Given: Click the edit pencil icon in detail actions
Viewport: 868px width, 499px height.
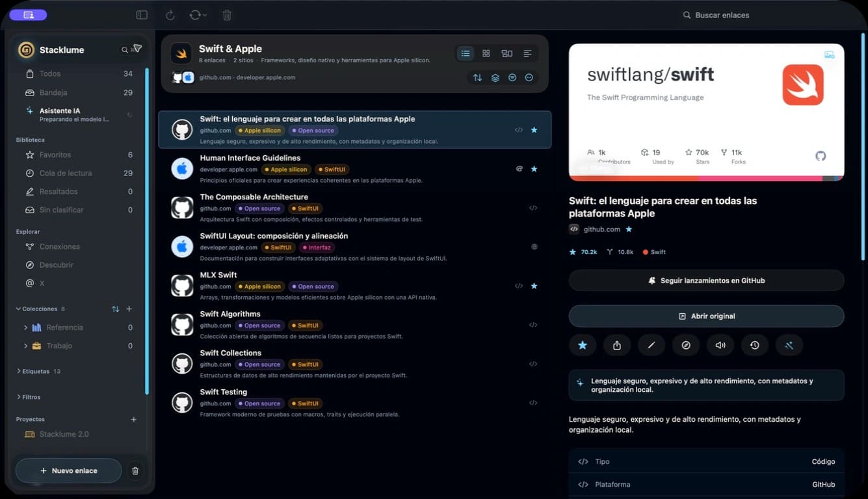Looking at the screenshot, I should 651,345.
